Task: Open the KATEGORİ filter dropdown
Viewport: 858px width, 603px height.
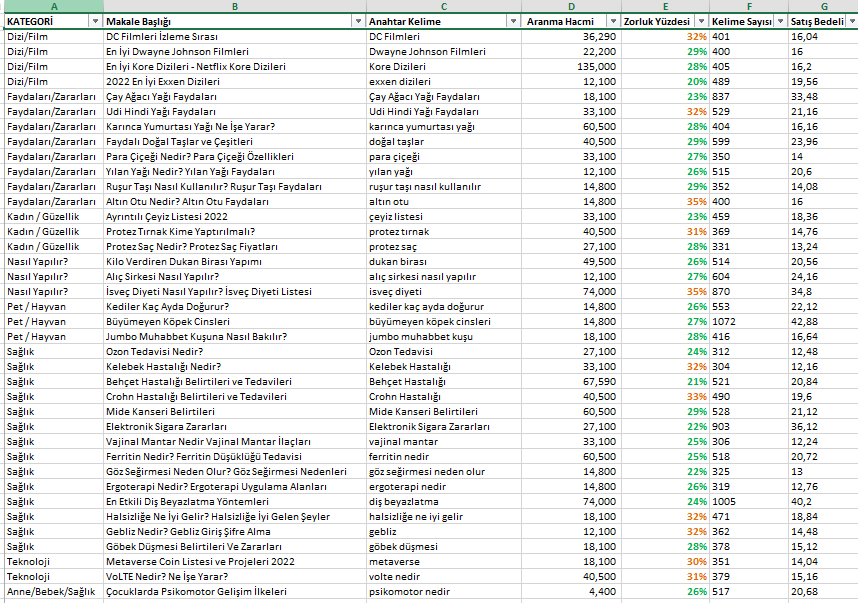Action: 95,21
